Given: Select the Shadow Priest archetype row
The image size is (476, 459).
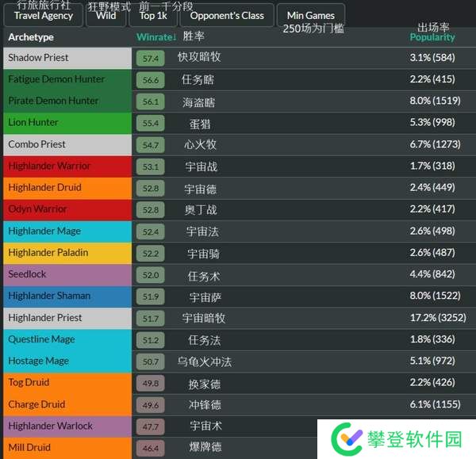Looking at the screenshot, I should tap(67, 58).
